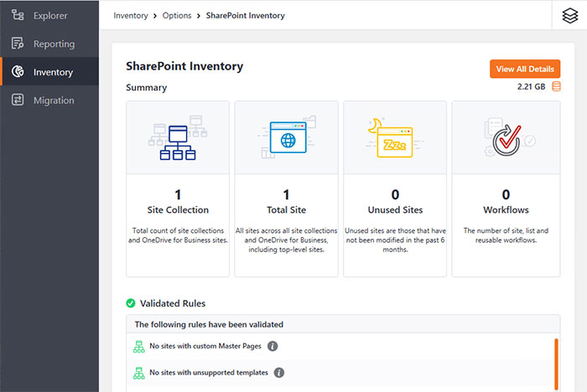
Task: Select 'No sites with unsupported templates' row
Action: click(x=340, y=373)
